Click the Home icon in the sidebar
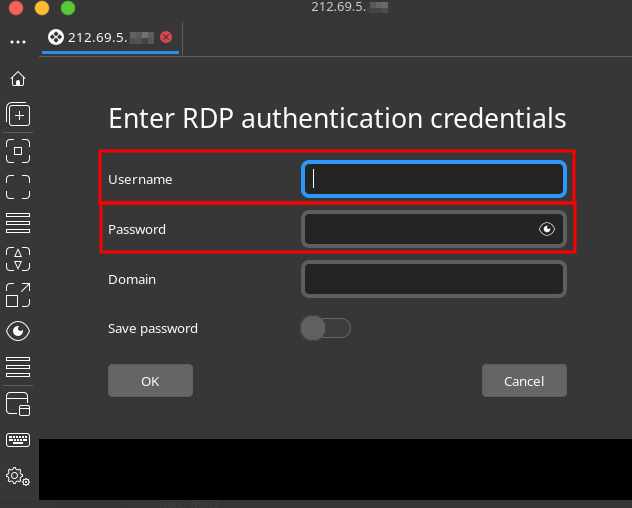This screenshot has width=632, height=508. pos(18,79)
